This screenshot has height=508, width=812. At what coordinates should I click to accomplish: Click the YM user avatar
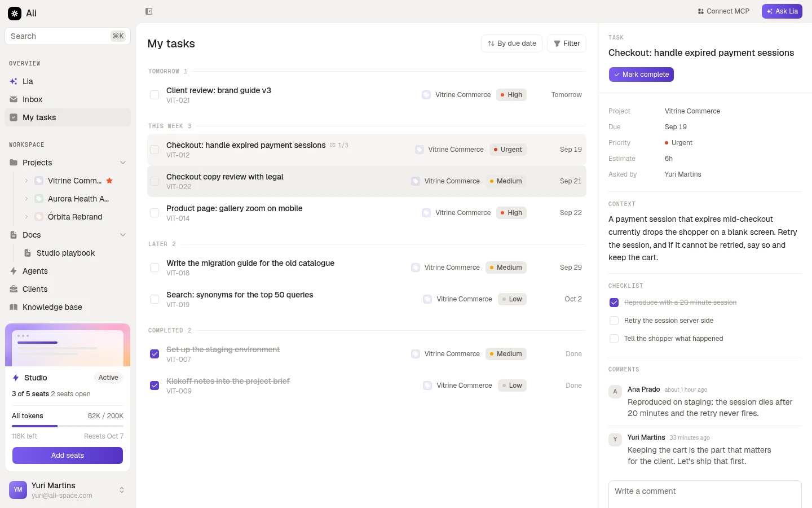[x=18, y=490]
